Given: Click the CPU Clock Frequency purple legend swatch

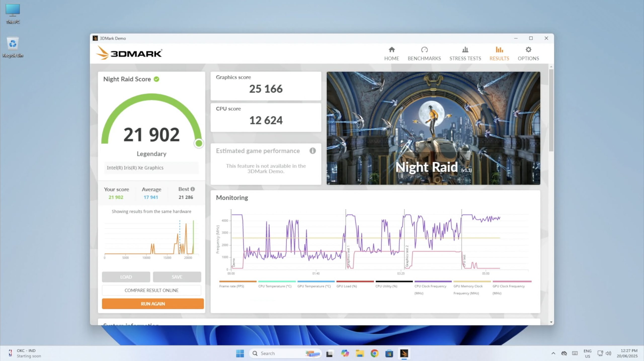Looking at the screenshot, I should (433, 282).
